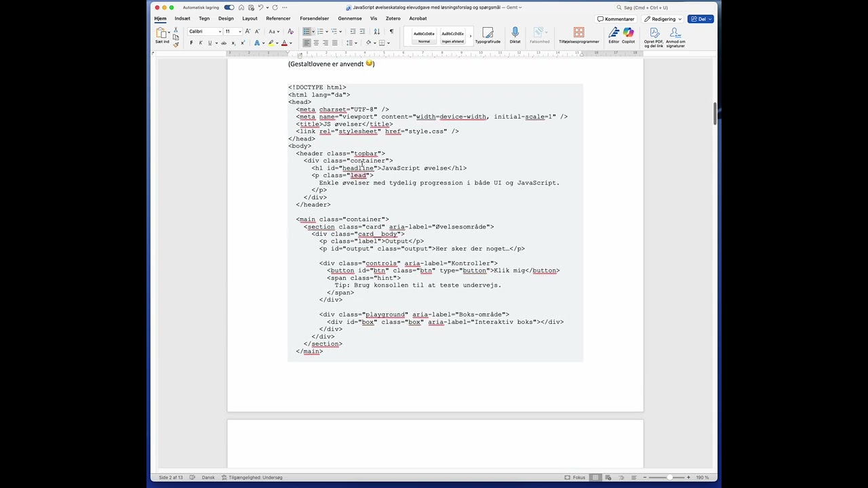Toggle strikethrough formatting
The image size is (868, 488).
(224, 43)
